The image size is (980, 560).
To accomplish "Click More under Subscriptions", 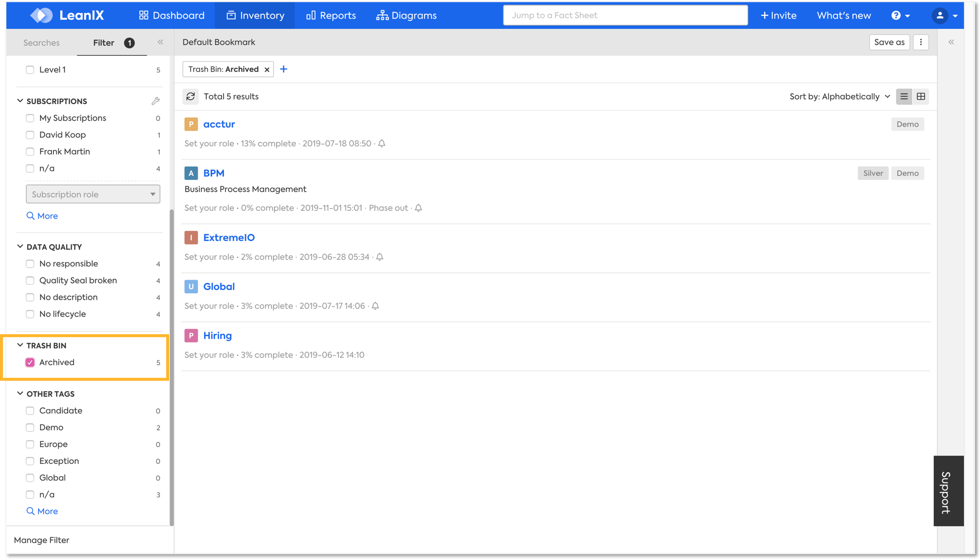I will point(42,216).
